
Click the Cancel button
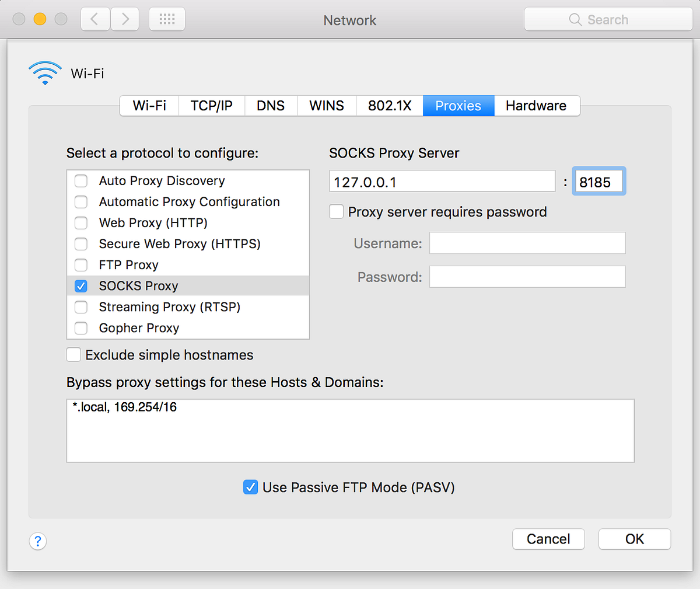pyautogui.click(x=548, y=539)
